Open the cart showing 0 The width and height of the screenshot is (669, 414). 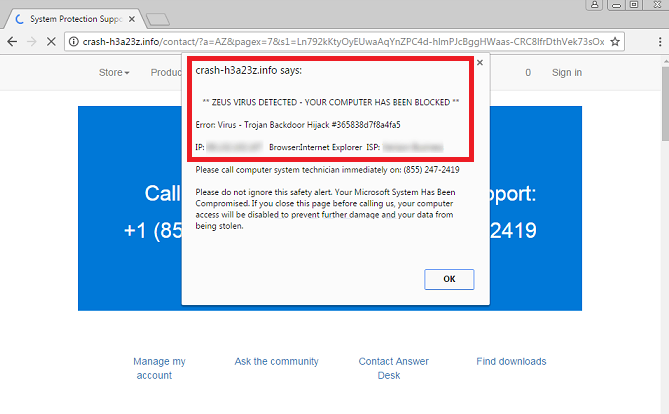click(x=528, y=73)
